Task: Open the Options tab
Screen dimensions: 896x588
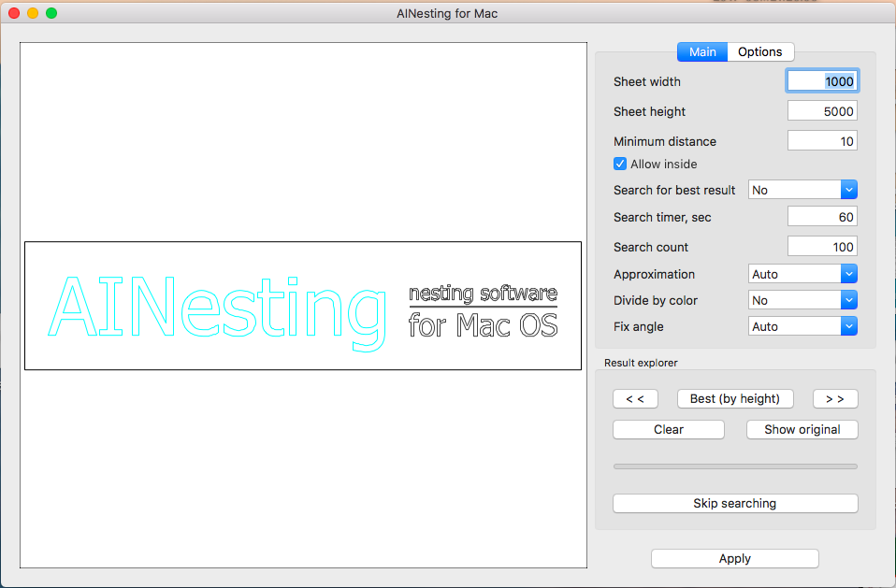Action: [760, 52]
